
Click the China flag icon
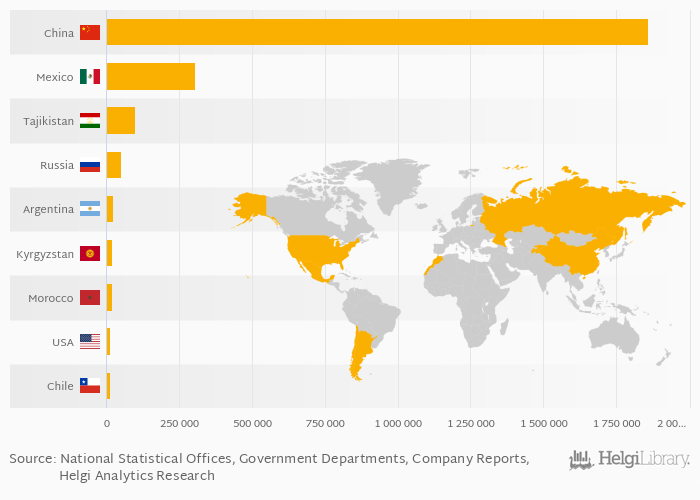tap(90, 33)
